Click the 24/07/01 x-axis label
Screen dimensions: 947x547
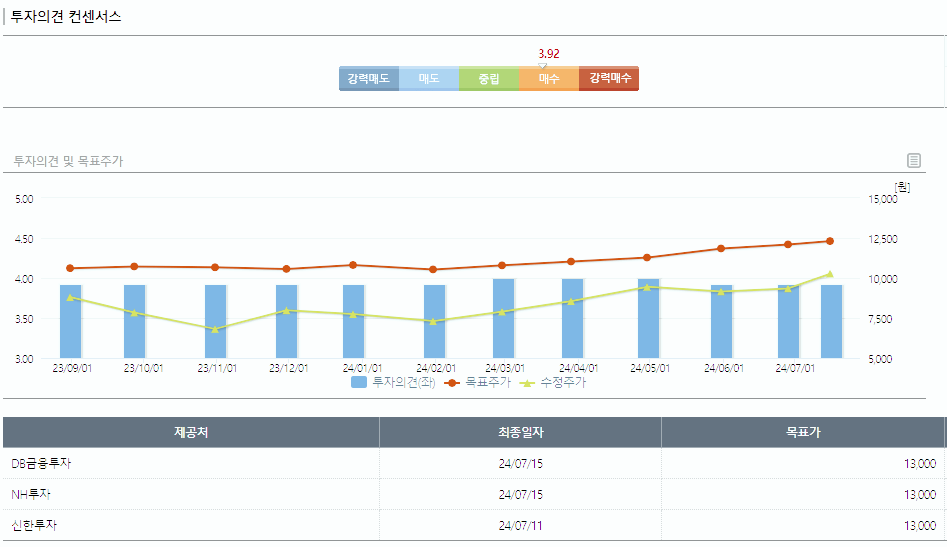pyautogui.click(x=795, y=368)
